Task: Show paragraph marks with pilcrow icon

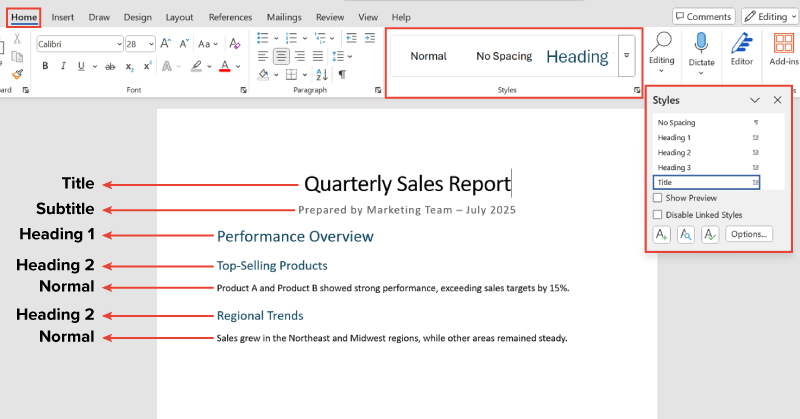Action: tap(341, 74)
